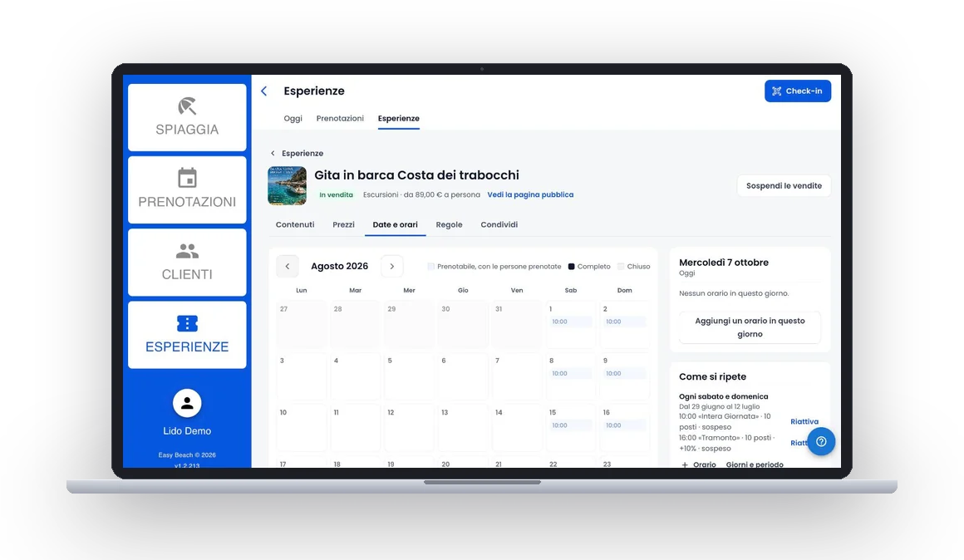The height and width of the screenshot is (560, 964).
Task: Click the Agosto 2026 month label
Action: (339, 266)
